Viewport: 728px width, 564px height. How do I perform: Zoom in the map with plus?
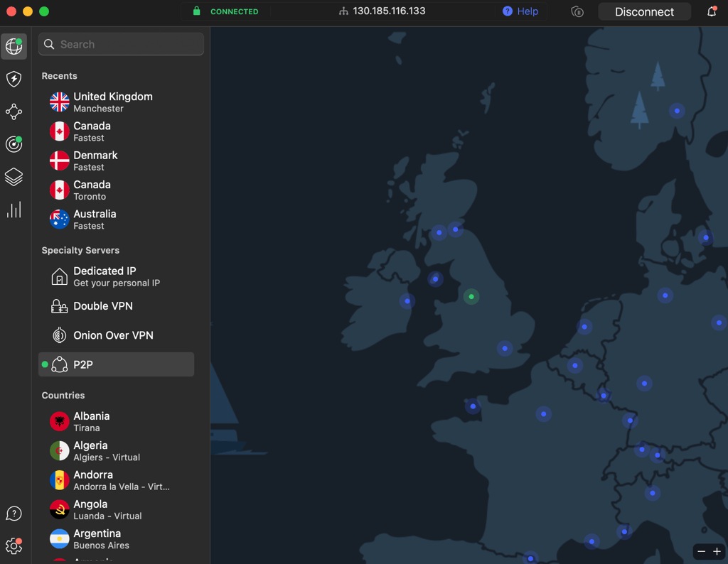pyautogui.click(x=717, y=551)
